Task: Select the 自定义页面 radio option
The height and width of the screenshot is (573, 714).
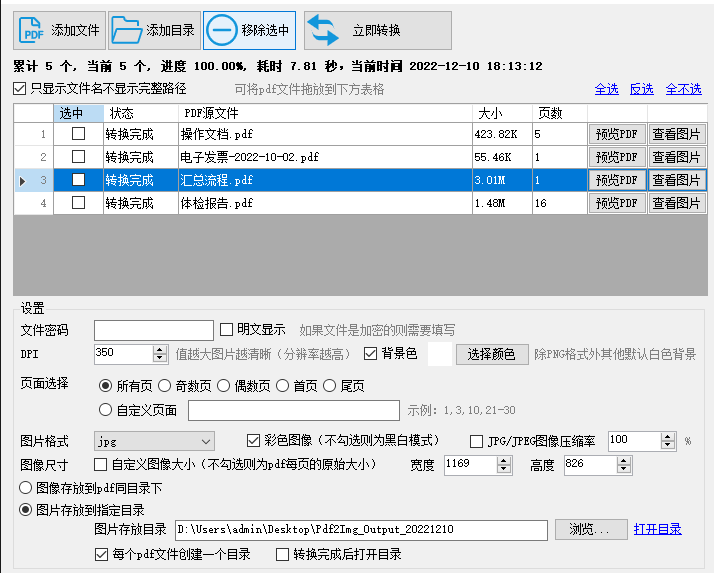Action: coord(105,410)
